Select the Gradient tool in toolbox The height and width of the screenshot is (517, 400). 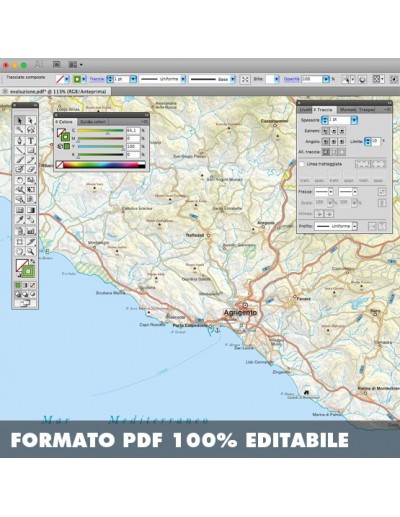tap(31, 210)
